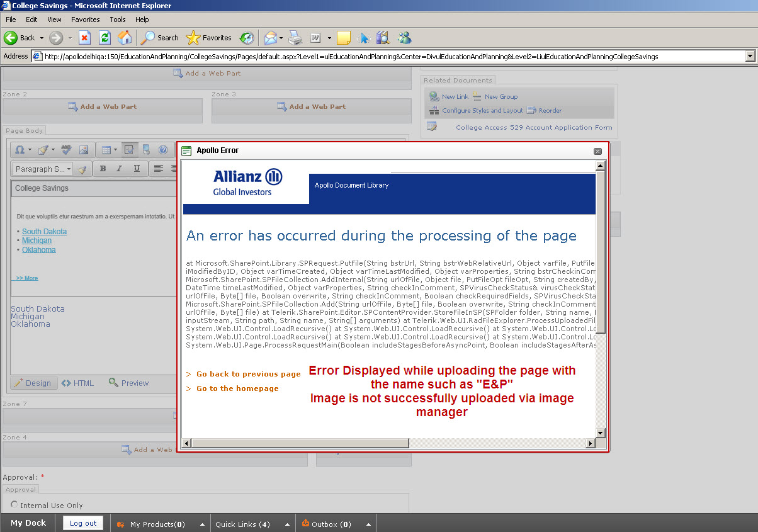The height and width of the screenshot is (532, 758).
Task: Click the Insert Table icon
Action: pyautogui.click(x=106, y=150)
